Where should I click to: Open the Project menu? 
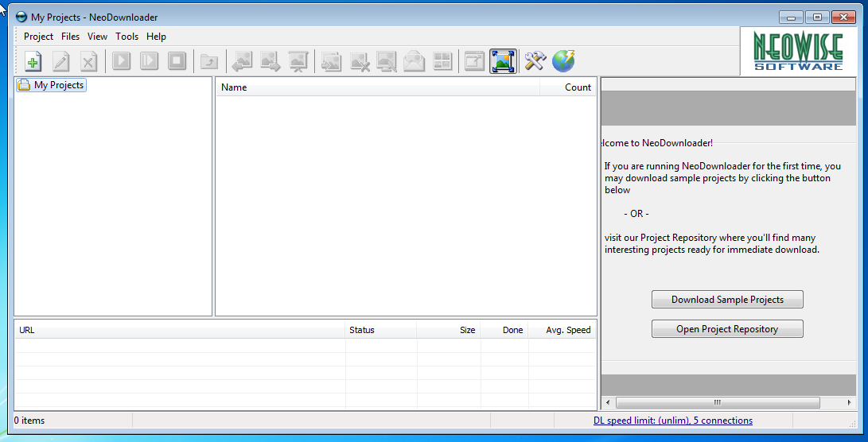tap(39, 37)
